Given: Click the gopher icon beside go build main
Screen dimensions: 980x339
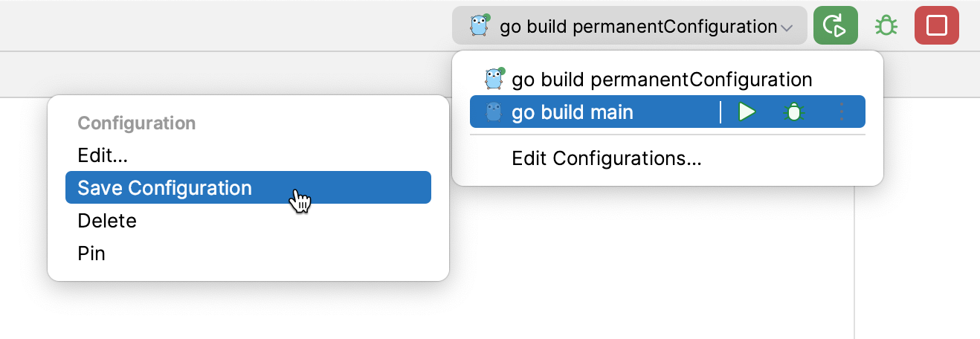Looking at the screenshot, I should pos(494,112).
